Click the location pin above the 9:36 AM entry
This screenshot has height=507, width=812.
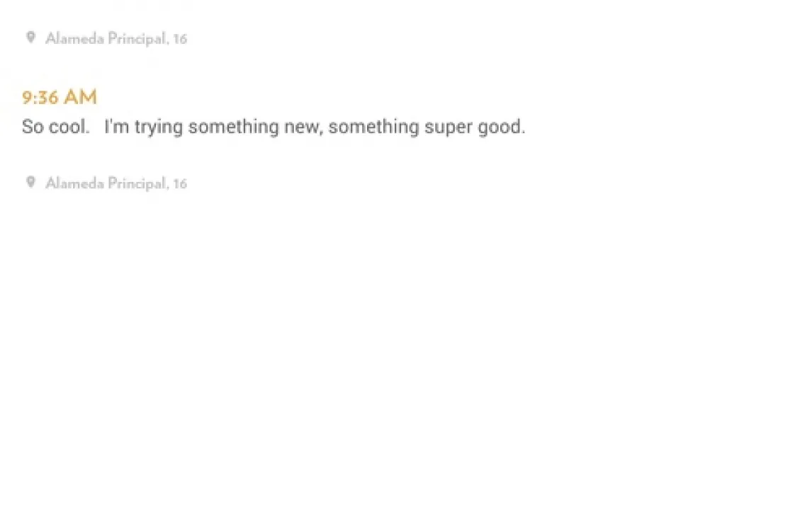30,38
